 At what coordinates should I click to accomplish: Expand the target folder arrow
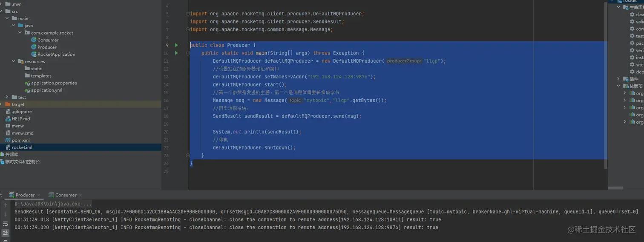click(2, 104)
